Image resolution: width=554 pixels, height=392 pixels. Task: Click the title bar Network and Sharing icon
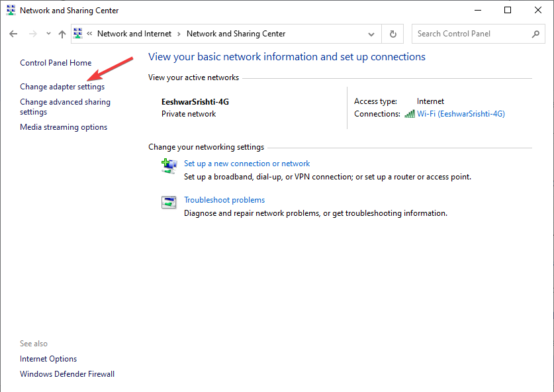[11, 10]
